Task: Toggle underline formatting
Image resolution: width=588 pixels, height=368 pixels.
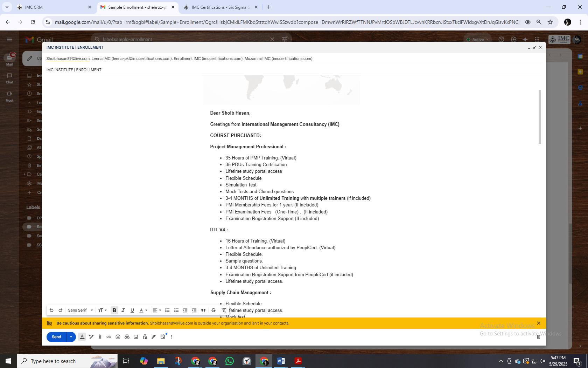Action: point(132,310)
